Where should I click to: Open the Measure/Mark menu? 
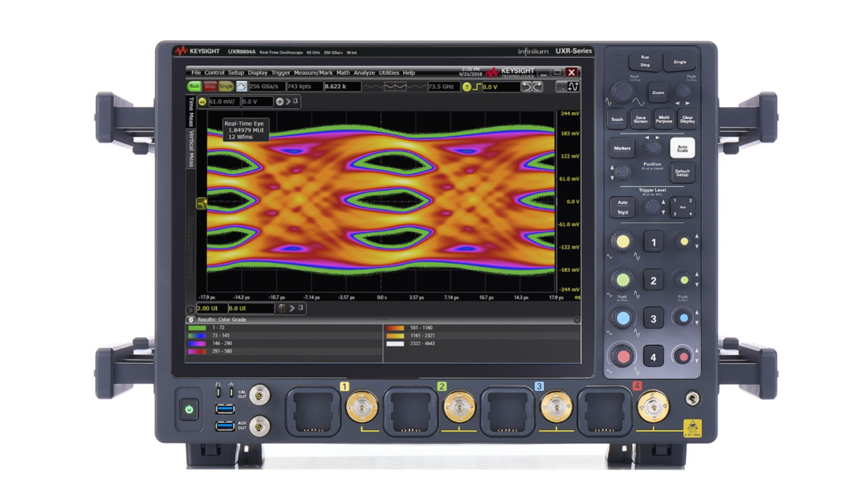[x=314, y=73]
